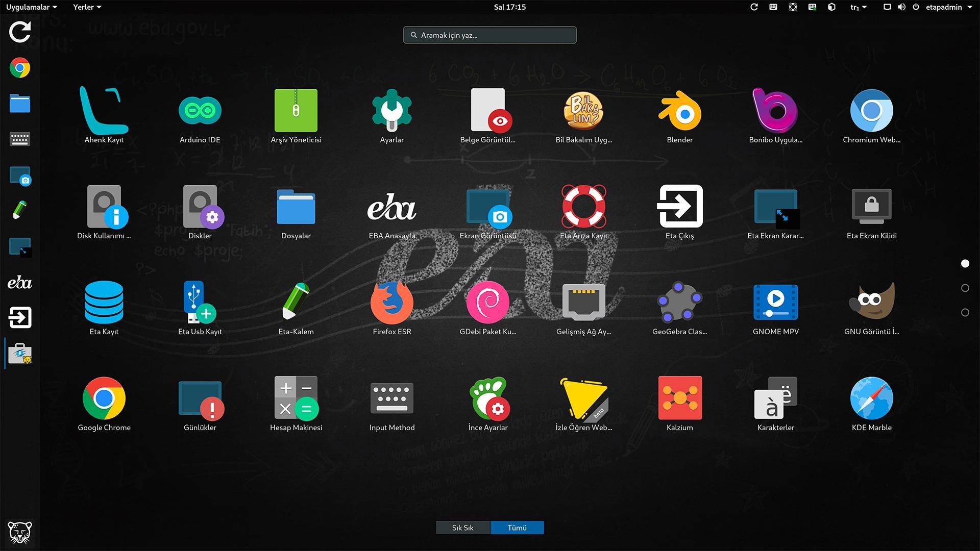Select the Tümü tab
This screenshot has width=980, height=551.
(517, 528)
